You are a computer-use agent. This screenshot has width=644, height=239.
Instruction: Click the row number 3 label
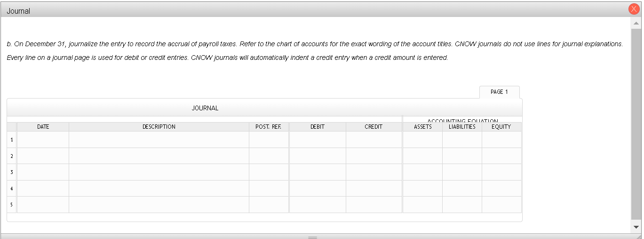pos(12,172)
